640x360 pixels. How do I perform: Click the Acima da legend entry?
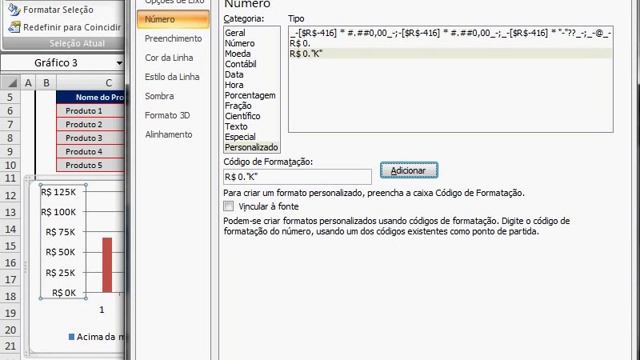[x=97, y=337]
